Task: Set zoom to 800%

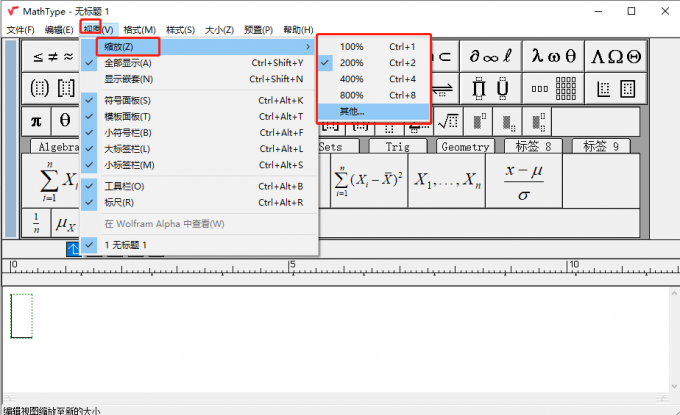Action: pos(374,95)
